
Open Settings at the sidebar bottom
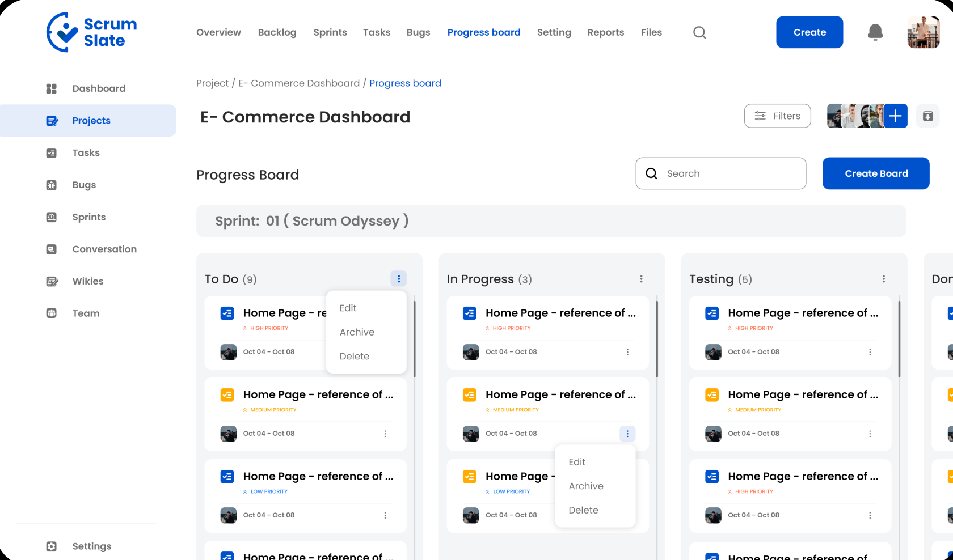coord(91,546)
